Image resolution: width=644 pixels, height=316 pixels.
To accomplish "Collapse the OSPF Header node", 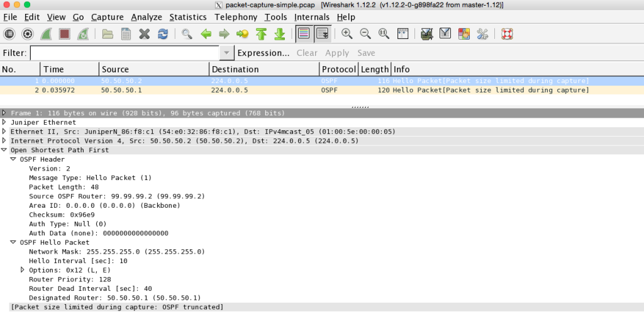I will click(x=13, y=159).
